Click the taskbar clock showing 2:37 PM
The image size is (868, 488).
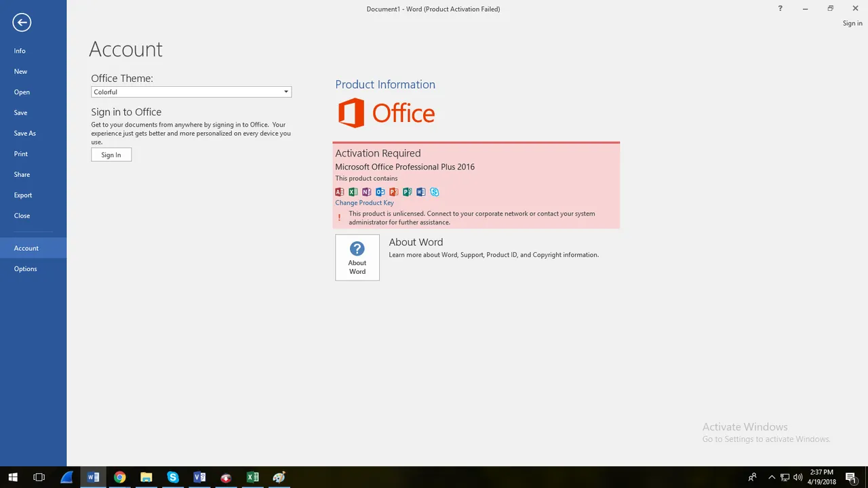(x=821, y=477)
